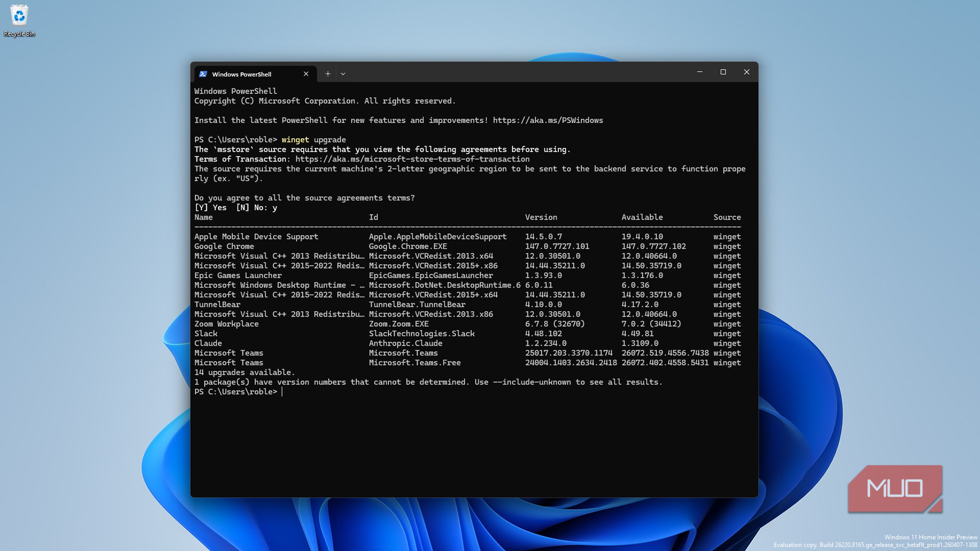Click the '--include-unknown' option text
Image resolution: width=980 pixels, height=551 pixels.
[x=532, y=382]
